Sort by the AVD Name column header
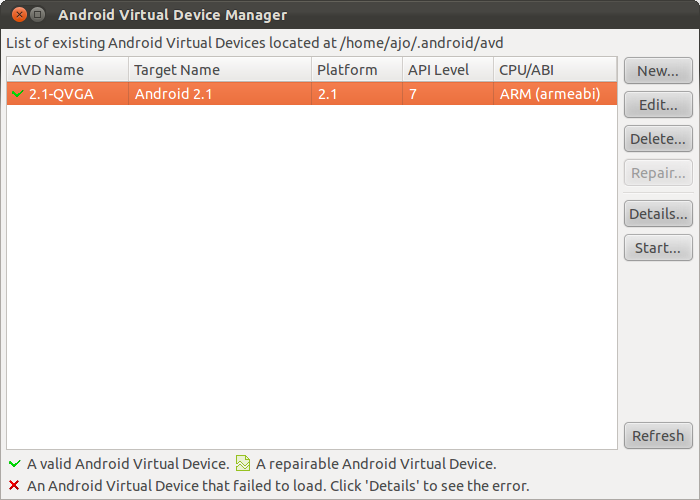 tap(68, 70)
